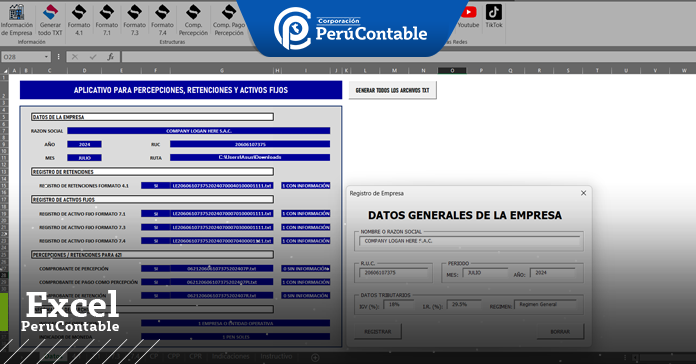Select the 0 SIN INFORMACIÓN cell for Comprobante de Percepción
Screen dimensions: 696x364
(x=306, y=269)
